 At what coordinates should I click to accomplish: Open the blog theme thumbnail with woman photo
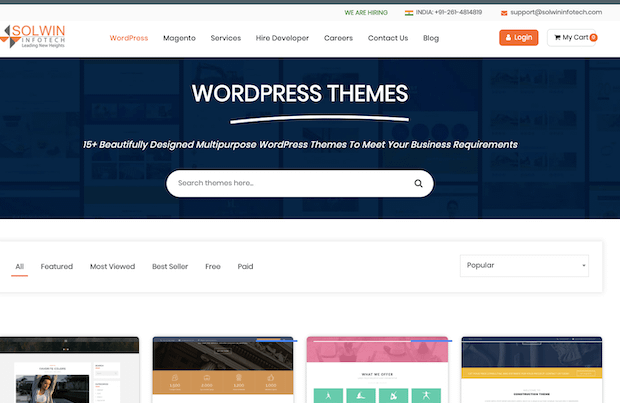pos(69,370)
